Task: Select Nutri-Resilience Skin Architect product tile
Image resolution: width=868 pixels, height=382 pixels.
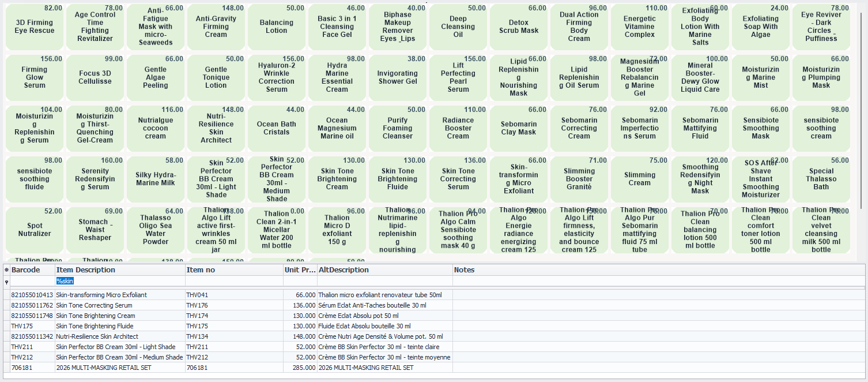Action: coord(216,129)
